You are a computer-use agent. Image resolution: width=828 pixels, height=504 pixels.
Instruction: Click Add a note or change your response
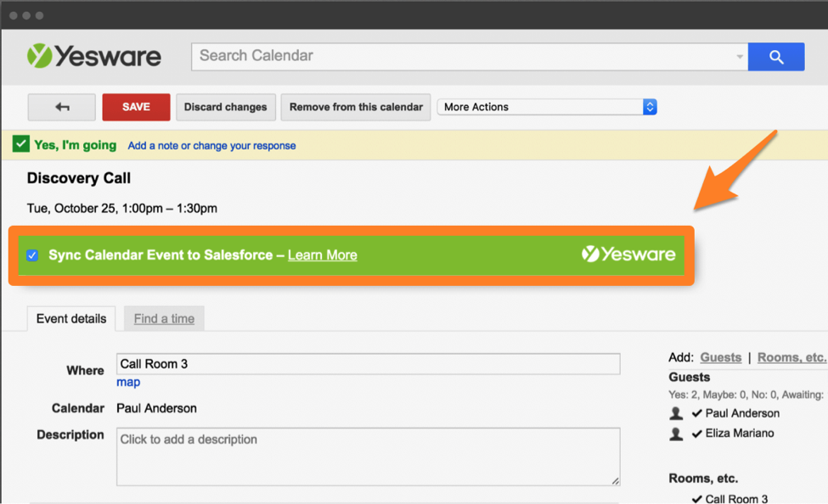[211, 145]
